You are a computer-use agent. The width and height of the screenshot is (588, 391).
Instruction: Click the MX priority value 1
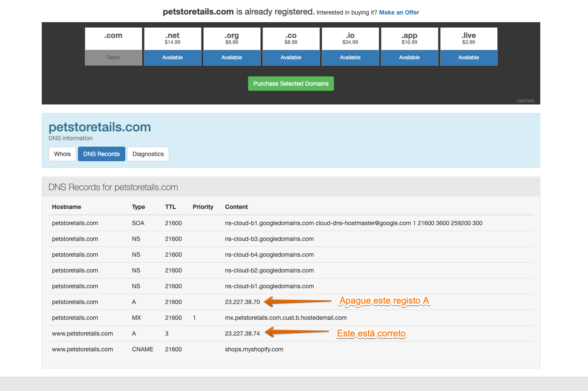tap(194, 318)
